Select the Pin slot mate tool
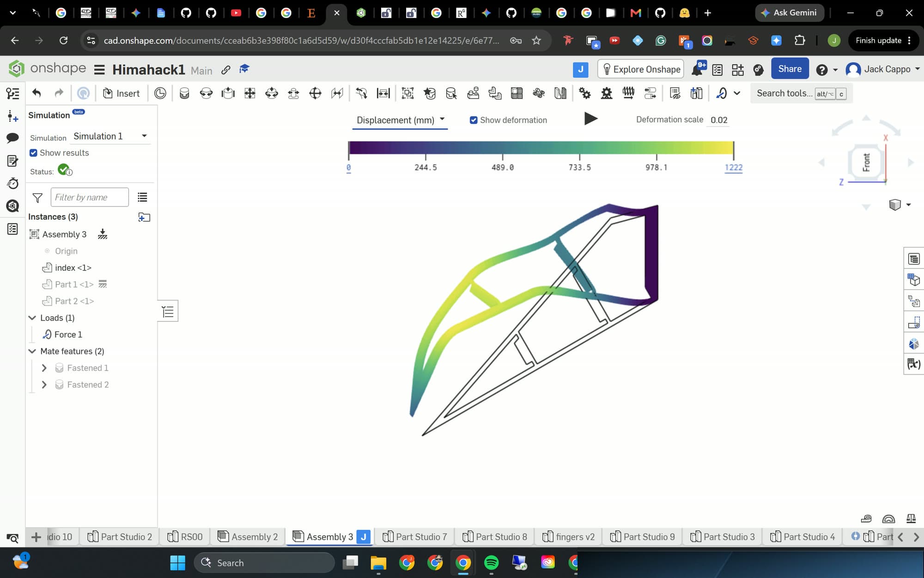924x578 pixels. [x=293, y=93]
